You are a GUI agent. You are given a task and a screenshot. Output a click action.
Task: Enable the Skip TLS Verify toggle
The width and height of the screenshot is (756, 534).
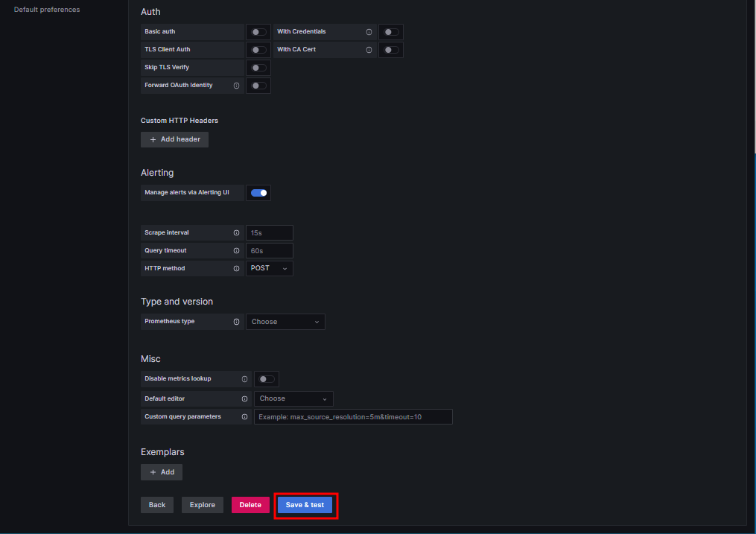258,68
